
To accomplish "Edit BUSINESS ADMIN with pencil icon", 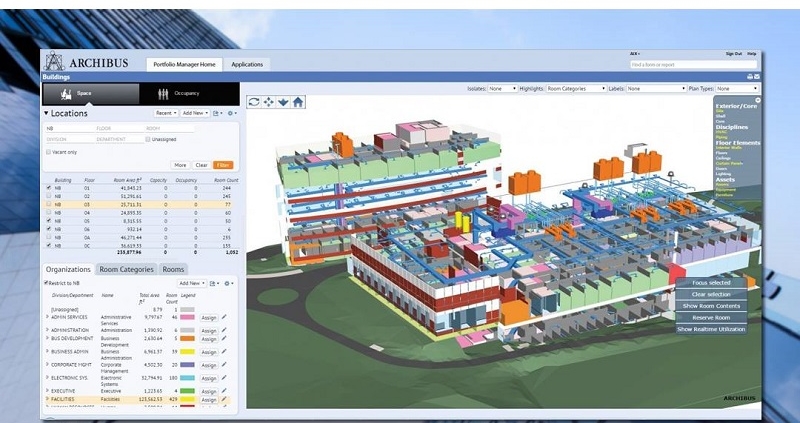I will coord(224,352).
